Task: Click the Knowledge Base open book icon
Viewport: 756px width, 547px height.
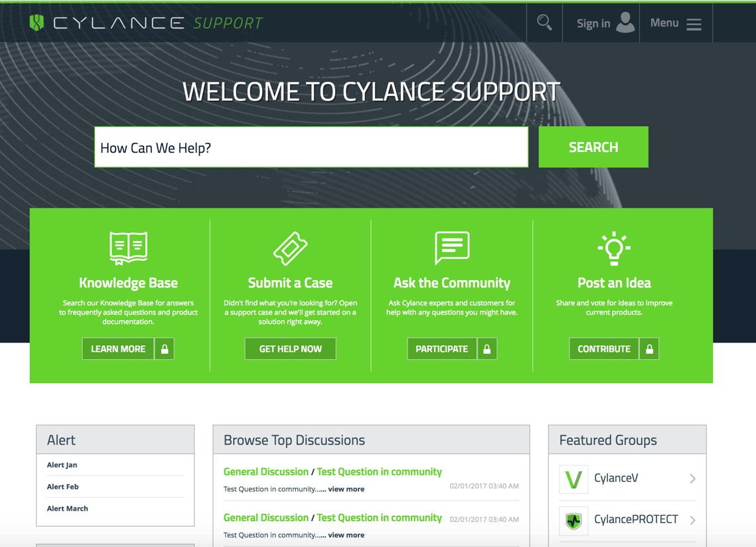Action: [128, 248]
